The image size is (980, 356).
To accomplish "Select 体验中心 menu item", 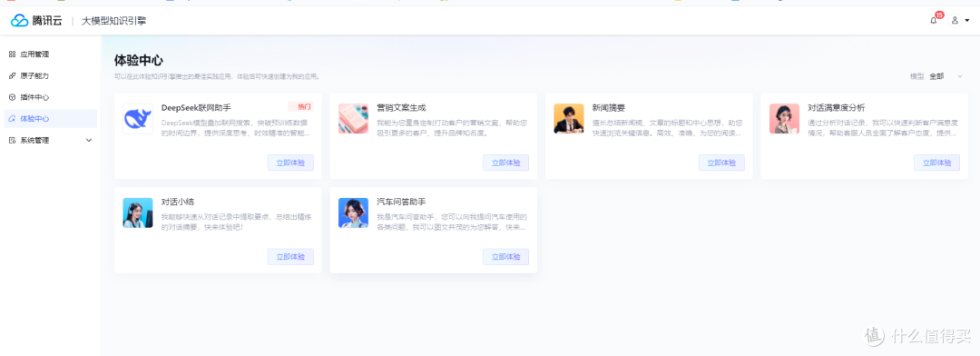I will [50, 119].
